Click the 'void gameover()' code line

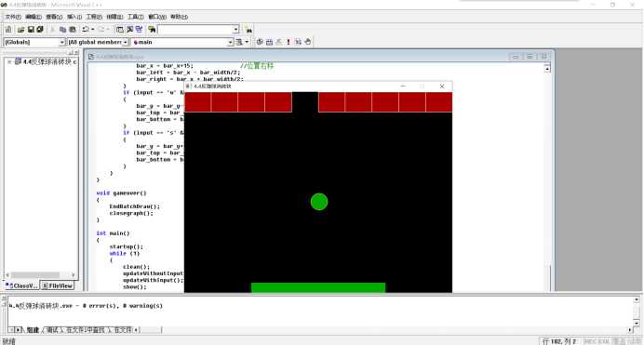click(122, 192)
